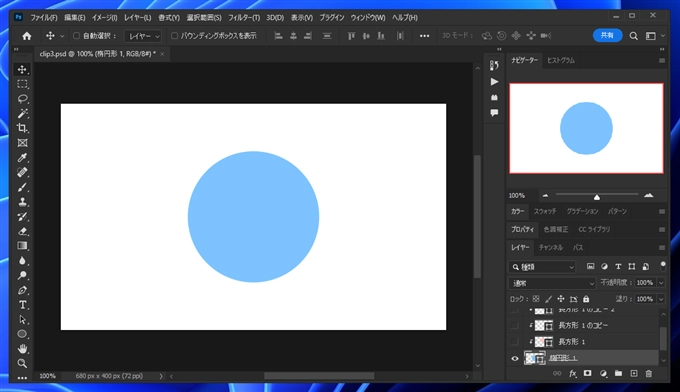The width and height of the screenshot is (680, 392).
Task: Open the レイヤー auto-select dropdown
Action: (143, 36)
